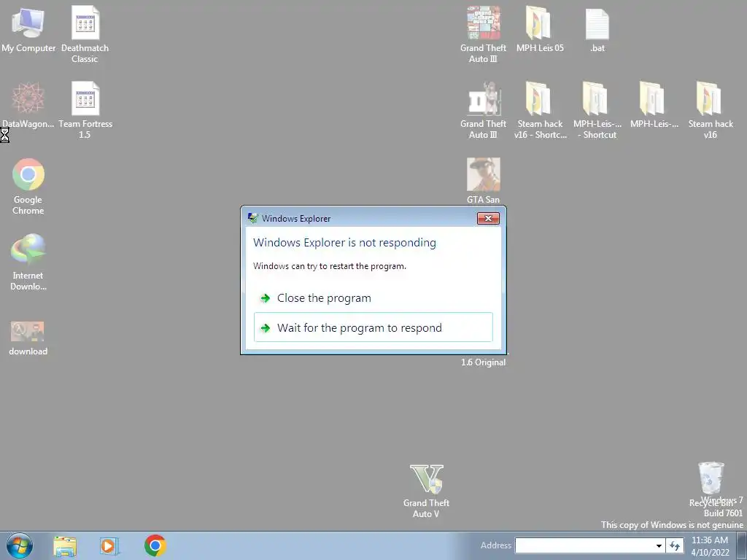Open the Windows Start menu
Image resolution: width=747 pixels, height=560 pixels.
(20, 545)
